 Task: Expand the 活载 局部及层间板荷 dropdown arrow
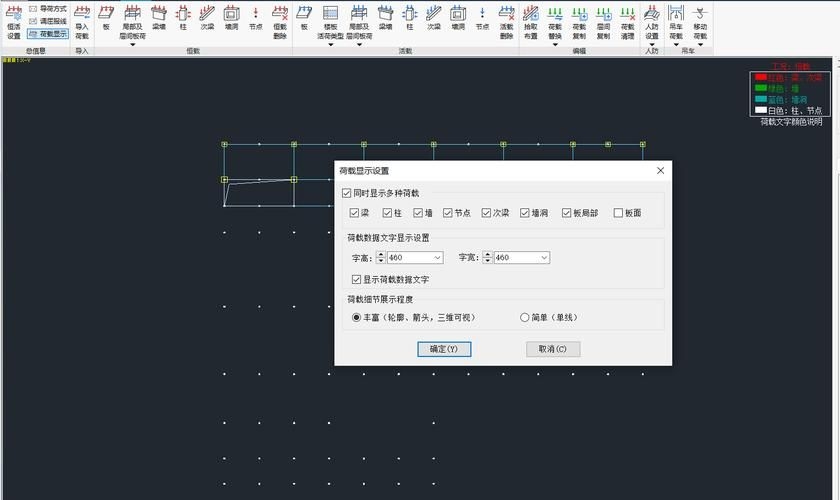[359, 45]
